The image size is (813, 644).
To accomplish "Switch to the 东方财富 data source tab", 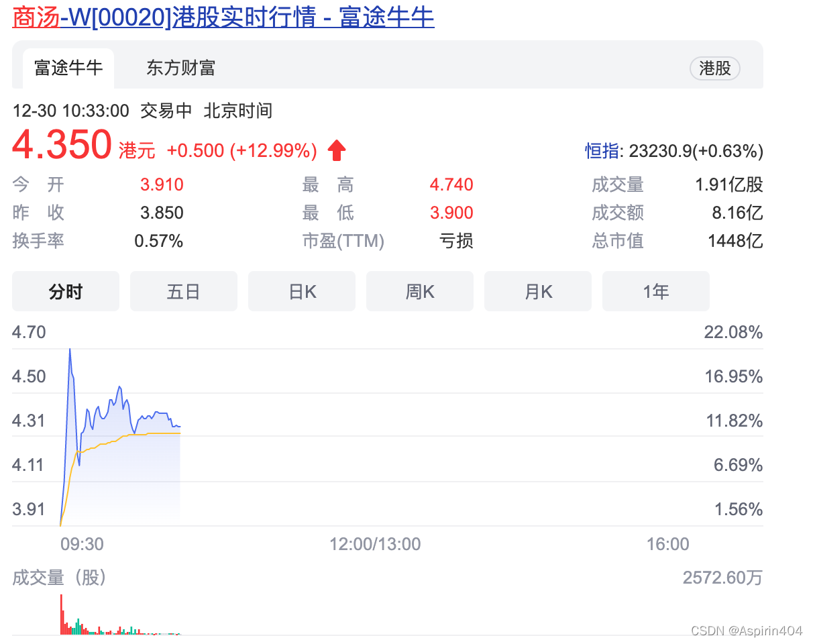I will point(180,68).
